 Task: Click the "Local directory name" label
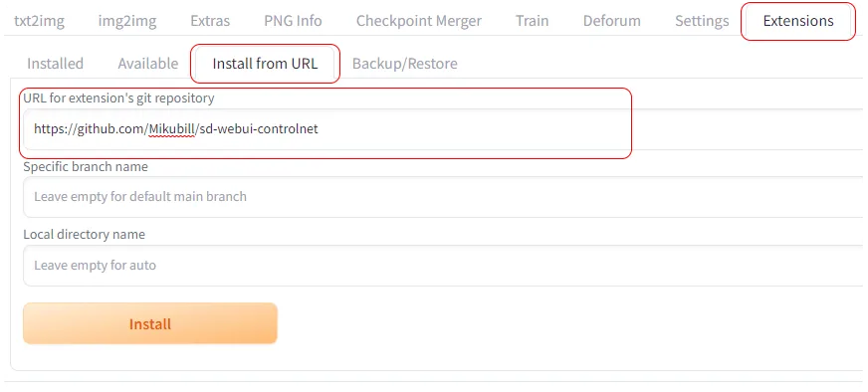click(x=85, y=234)
